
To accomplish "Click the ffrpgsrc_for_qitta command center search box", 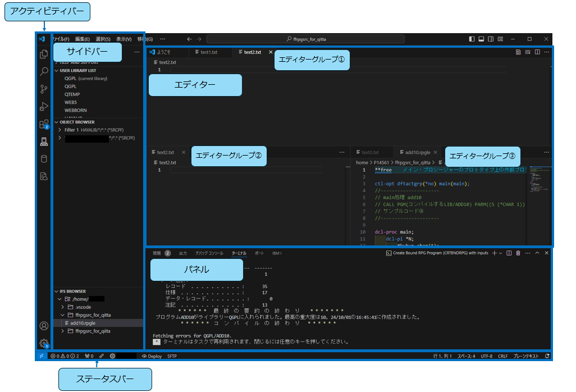I will pyautogui.click(x=305, y=39).
